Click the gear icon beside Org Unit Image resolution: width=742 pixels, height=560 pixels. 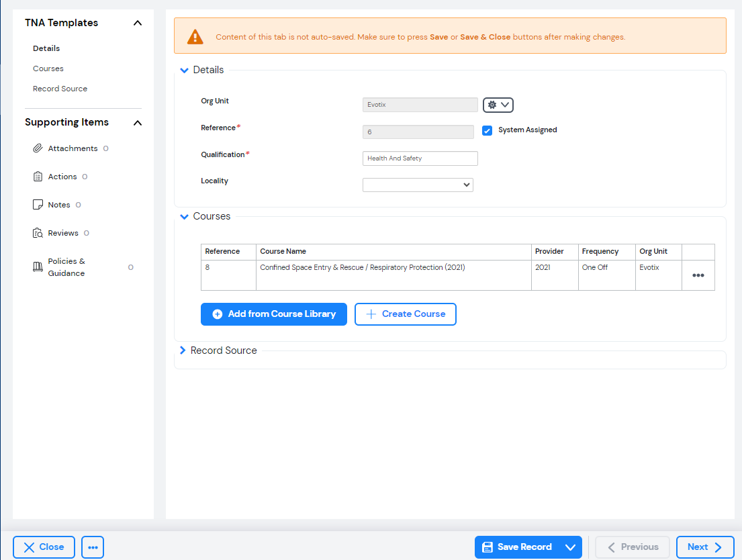coord(494,105)
